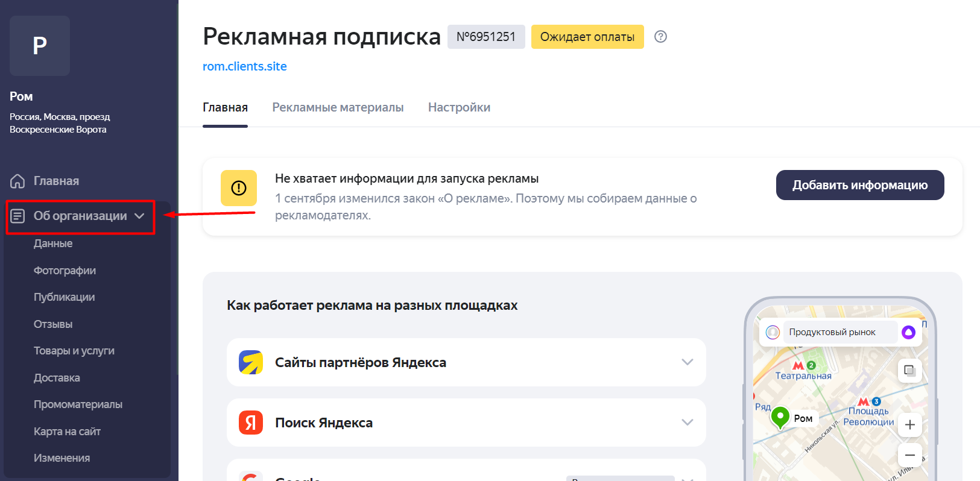Click the map layers icon
Image resolution: width=980 pixels, height=481 pixels.
pyautogui.click(x=909, y=370)
